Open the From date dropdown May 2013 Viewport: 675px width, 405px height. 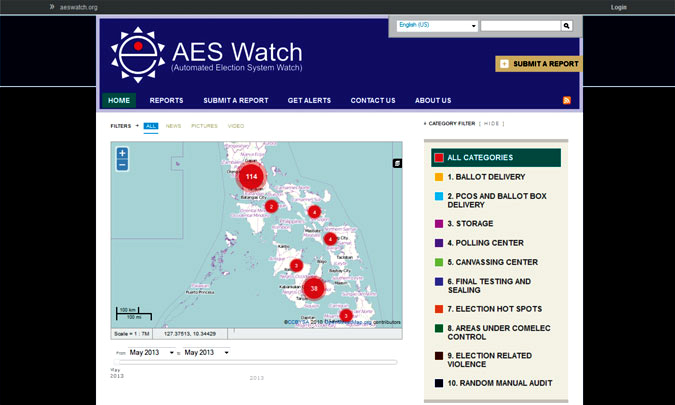152,352
